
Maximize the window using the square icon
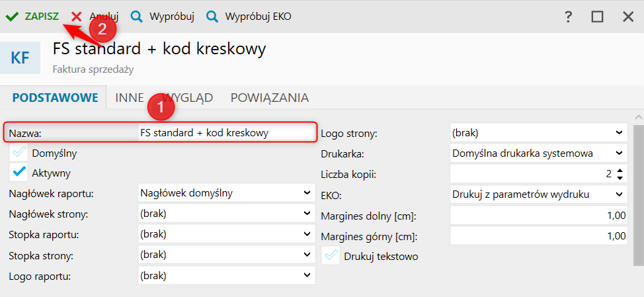[x=598, y=17]
